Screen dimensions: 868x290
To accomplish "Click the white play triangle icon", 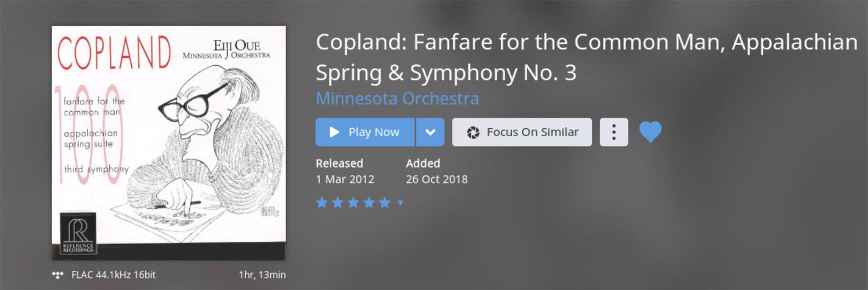I will pos(334,132).
